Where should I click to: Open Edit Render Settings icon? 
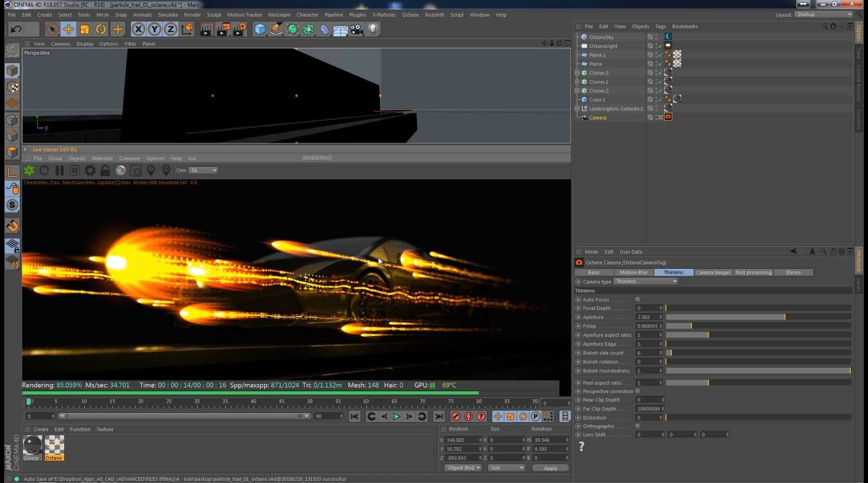point(239,29)
